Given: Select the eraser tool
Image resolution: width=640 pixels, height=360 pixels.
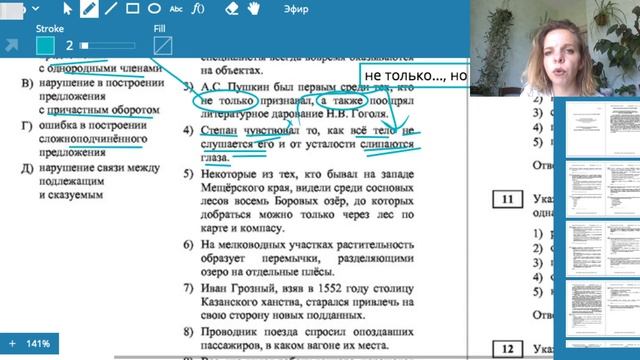Looking at the screenshot, I should (231, 9).
